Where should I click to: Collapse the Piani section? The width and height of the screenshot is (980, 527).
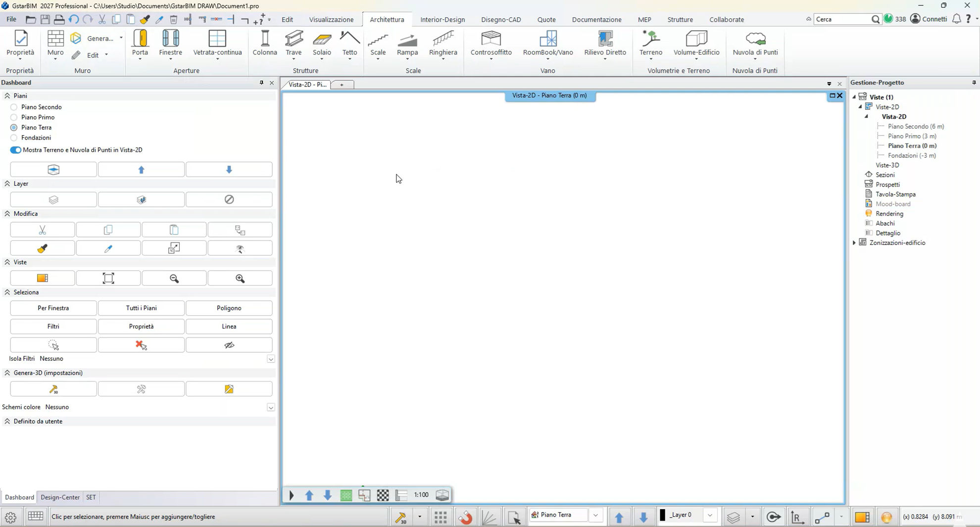(7, 96)
